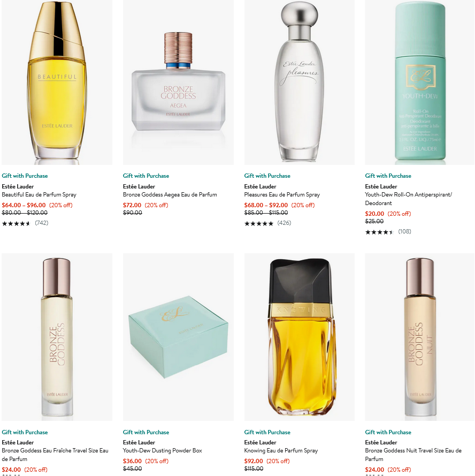View star rating for Youth-Dew with 108 reviews
The height and width of the screenshot is (476, 475).
(x=379, y=232)
